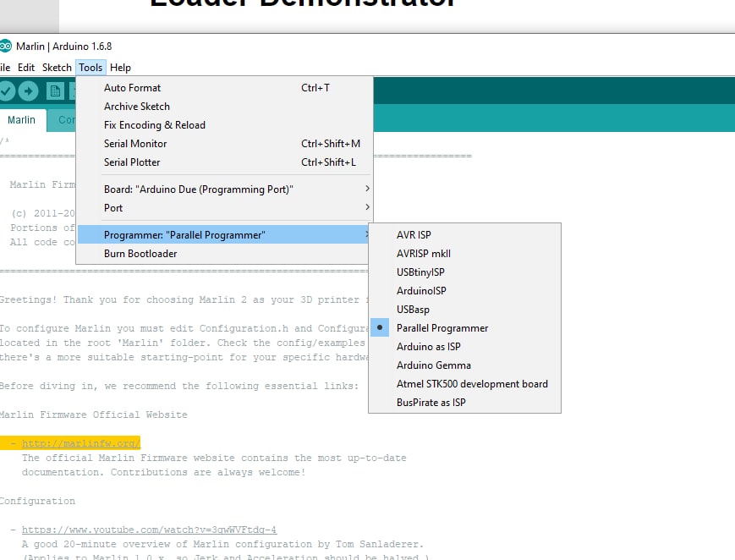The width and height of the screenshot is (735, 560).
Task: Open the marlinfw.org link
Action: [80, 443]
